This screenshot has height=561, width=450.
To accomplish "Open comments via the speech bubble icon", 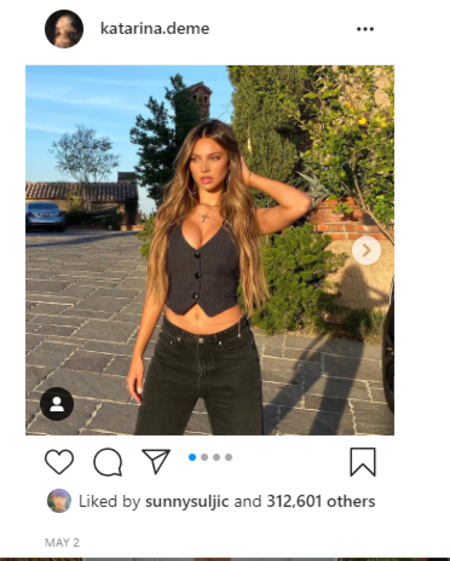I will pyautogui.click(x=108, y=462).
